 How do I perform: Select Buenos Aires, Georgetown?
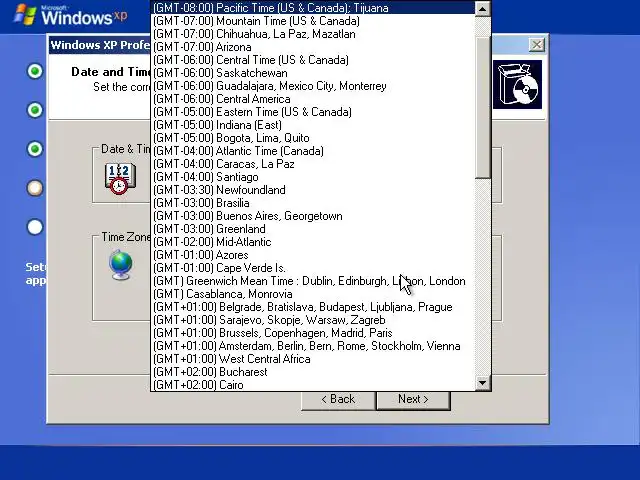click(x=313, y=216)
